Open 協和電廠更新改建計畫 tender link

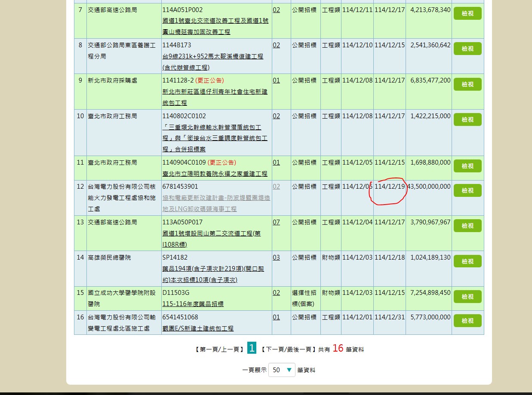pyautogui.click(x=216, y=198)
